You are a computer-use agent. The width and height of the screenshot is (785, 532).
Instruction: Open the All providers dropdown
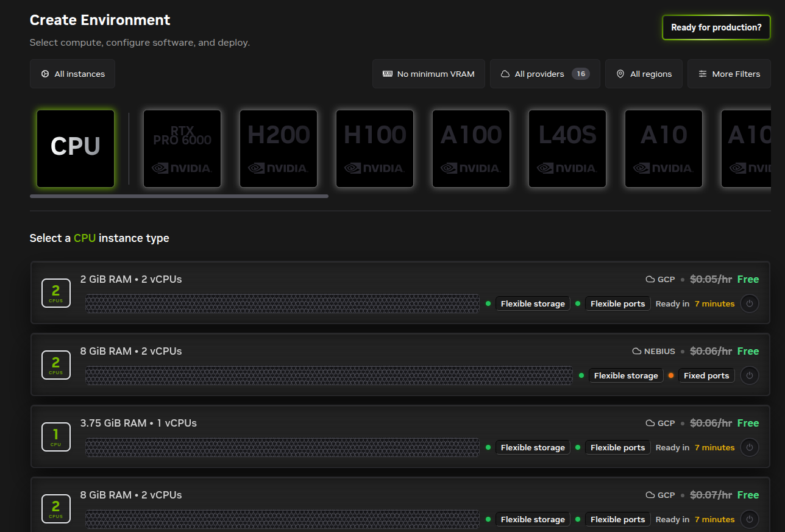point(545,74)
